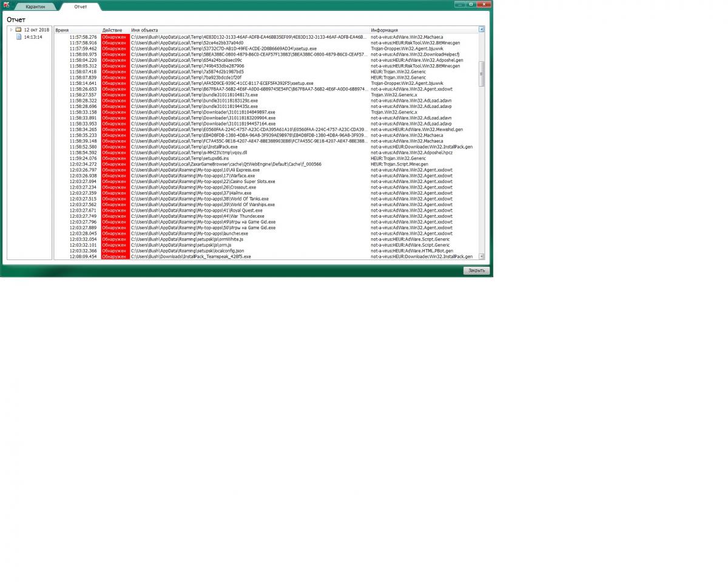The width and height of the screenshot is (728, 582).
Task: Select the row with time 11:58:26.653
Action: click(x=266, y=89)
